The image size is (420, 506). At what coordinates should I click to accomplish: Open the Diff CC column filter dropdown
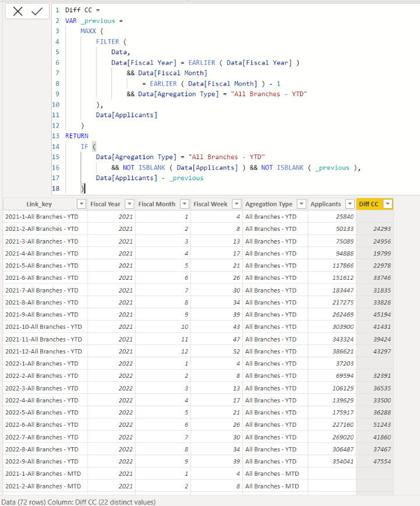(x=388, y=204)
